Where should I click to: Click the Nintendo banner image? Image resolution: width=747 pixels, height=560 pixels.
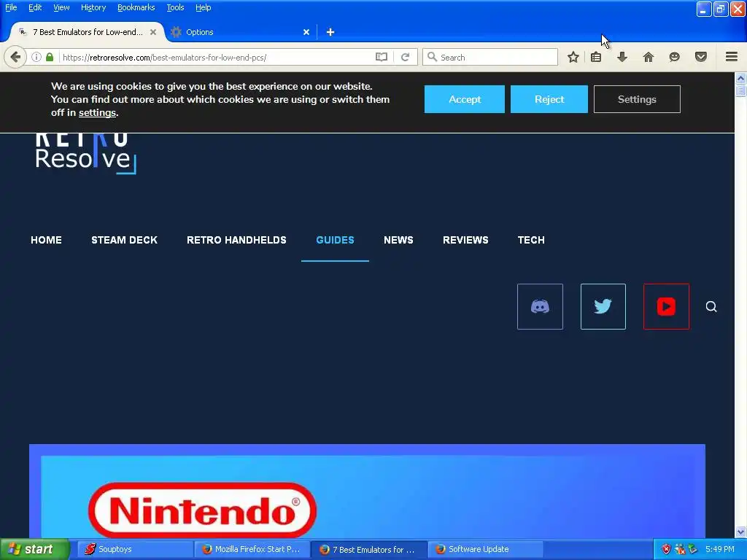tap(368, 491)
